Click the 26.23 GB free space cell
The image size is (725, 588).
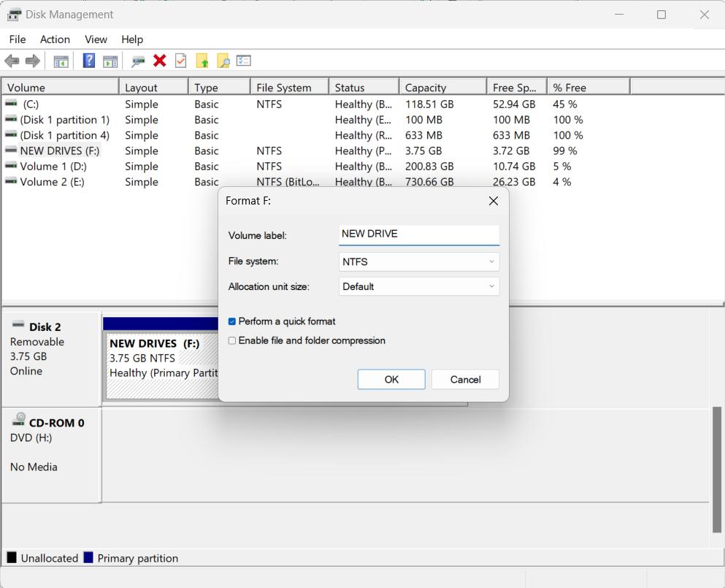[x=514, y=182]
